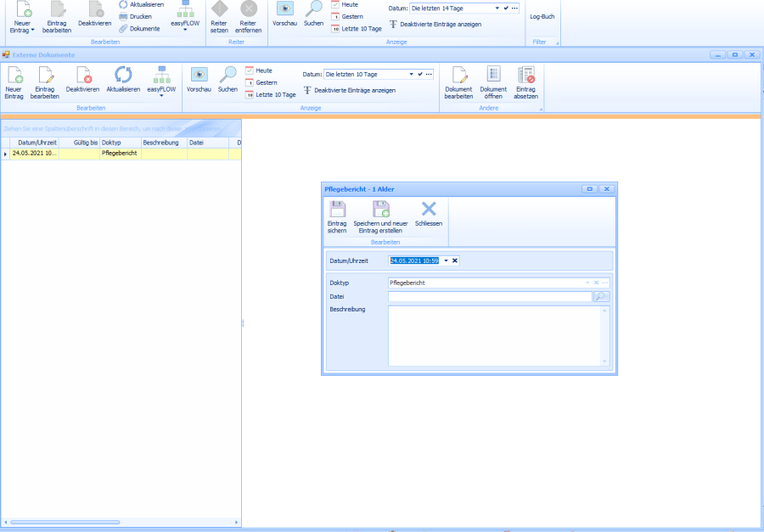Click the Reiter entfernen icon

pyautogui.click(x=249, y=10)
